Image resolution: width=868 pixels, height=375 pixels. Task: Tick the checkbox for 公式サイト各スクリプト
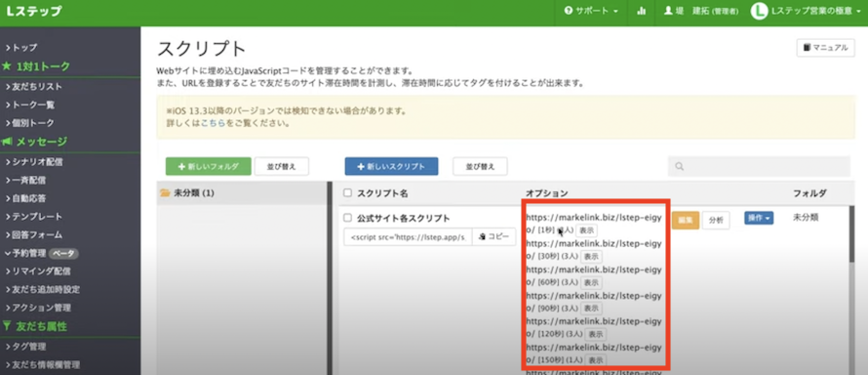tap(347, 218)
